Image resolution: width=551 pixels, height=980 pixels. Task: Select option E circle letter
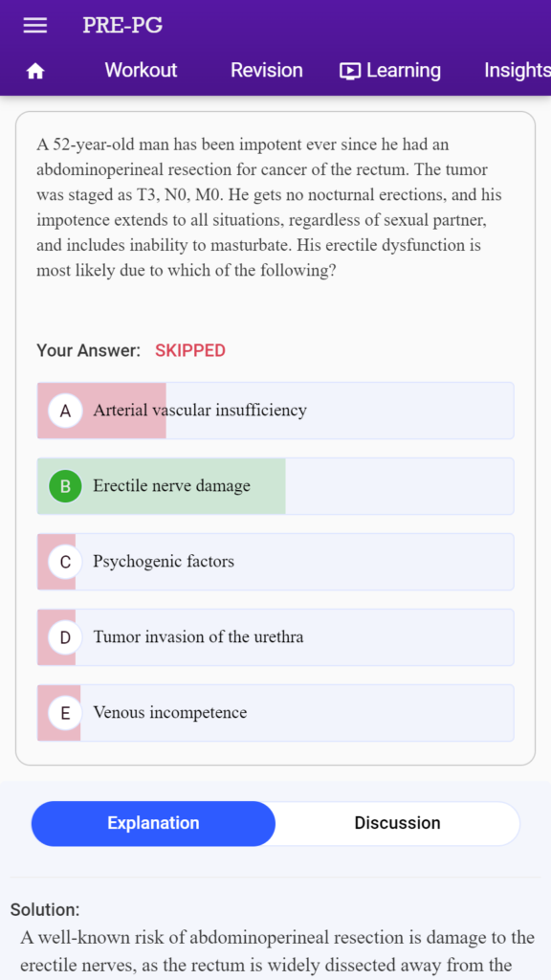click(66, 713)
